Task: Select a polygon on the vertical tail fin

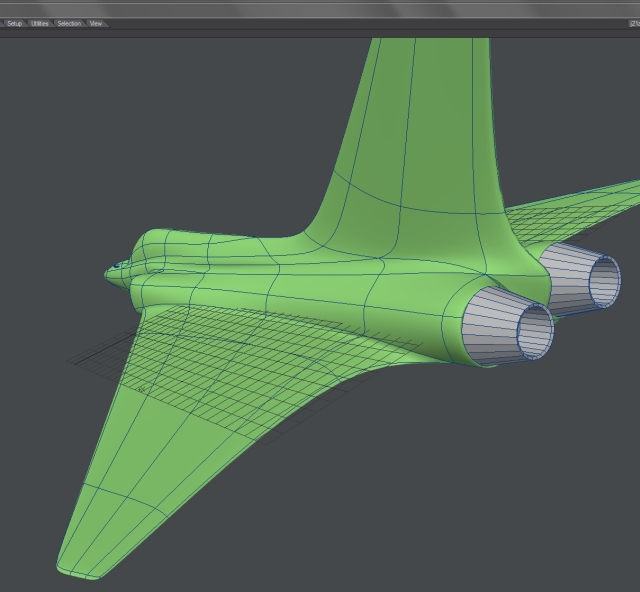Action: (x=420, y=120)
